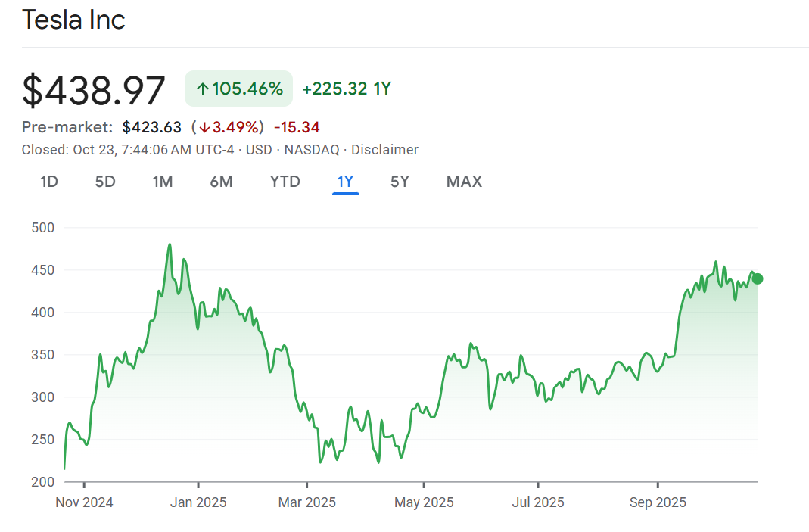Viewport: 809px width, 532px height.
Task: Select the 5D range tab
Action: pos(105,182)
